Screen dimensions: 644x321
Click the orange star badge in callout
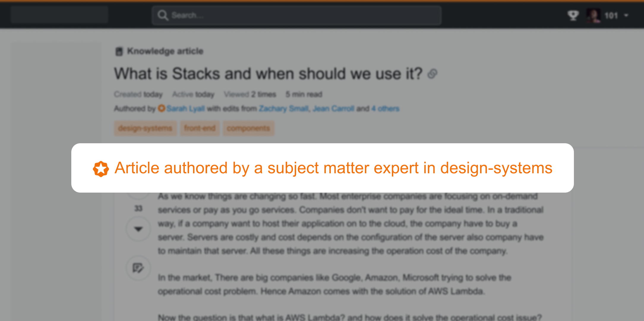point(101,169)
